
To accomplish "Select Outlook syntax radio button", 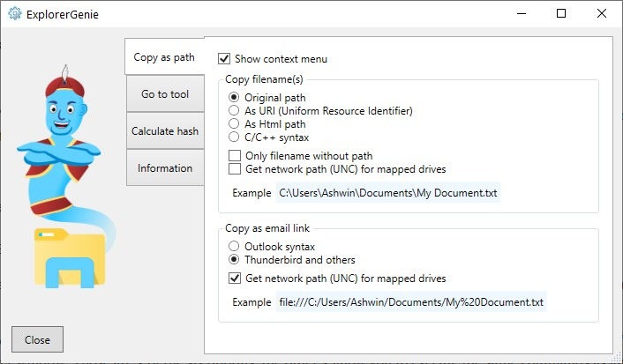I will [234, 246].
